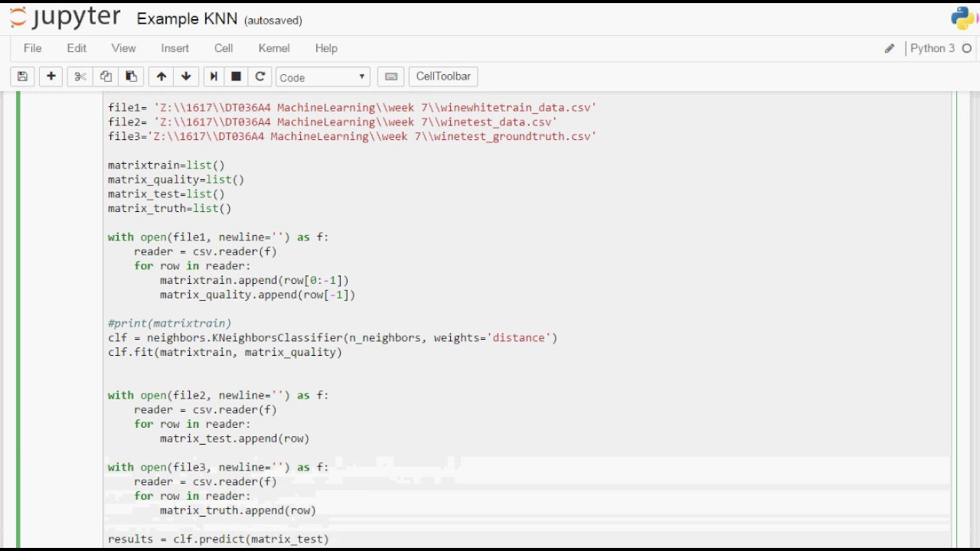The width and height of the screenshot is (980, 551).
Task: Open the cell type Code dropdown
Action: [323, 77]
